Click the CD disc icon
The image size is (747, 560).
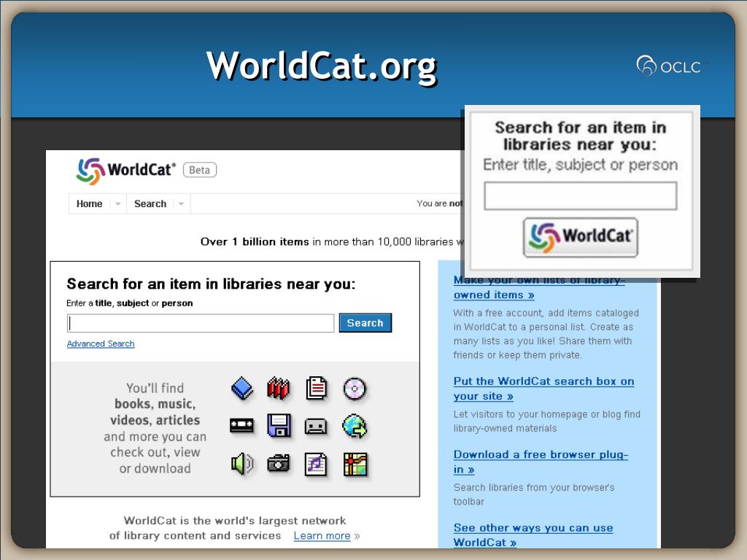[355, 389]
